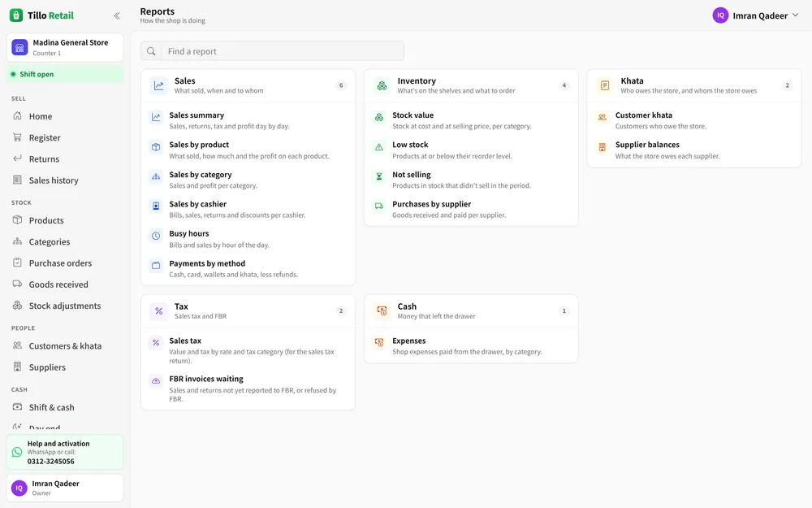Viewport: 812px width, 508px height.
Task: Open Customers & khata in the sidebar
Action: coord(65,345)
